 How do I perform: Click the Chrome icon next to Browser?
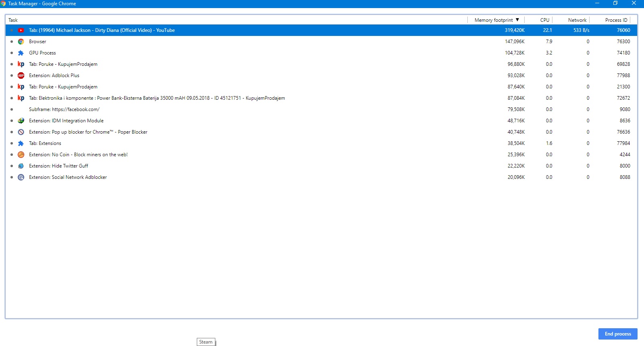[x=21, y=42]
